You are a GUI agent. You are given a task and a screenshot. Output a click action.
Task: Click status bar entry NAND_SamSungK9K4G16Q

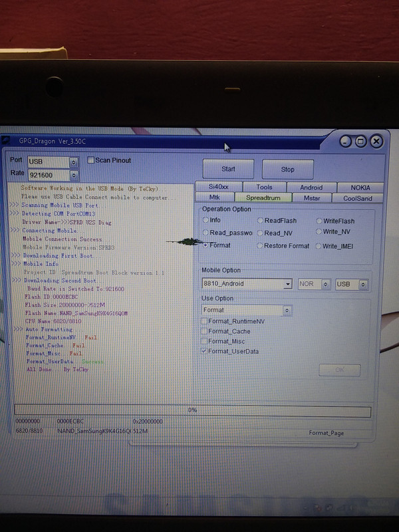94,431
